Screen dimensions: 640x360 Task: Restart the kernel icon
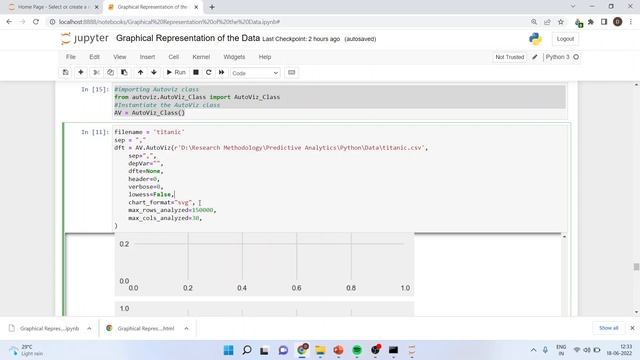tap(209, 73)
